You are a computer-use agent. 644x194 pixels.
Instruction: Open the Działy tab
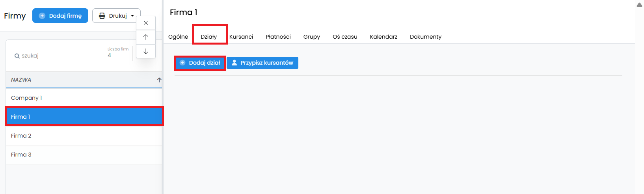click(x=209, y=37)
